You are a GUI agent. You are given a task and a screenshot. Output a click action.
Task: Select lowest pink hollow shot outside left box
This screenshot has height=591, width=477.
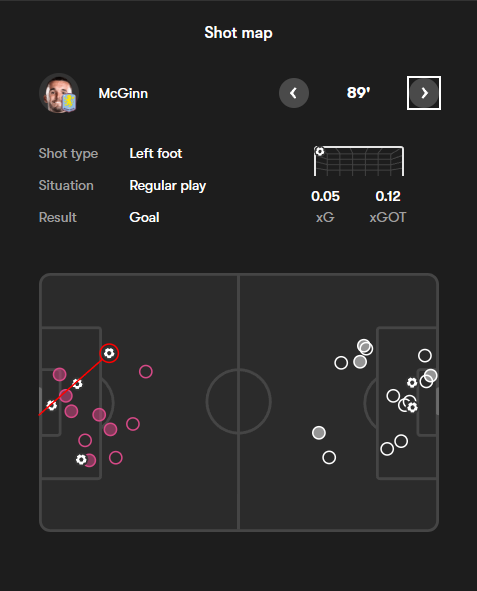click(116, 458)
